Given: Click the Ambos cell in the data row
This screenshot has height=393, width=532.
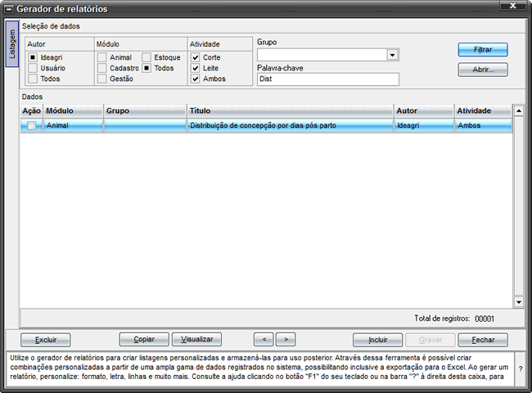Looking at the screenshot, I should [x=483, y=125].
